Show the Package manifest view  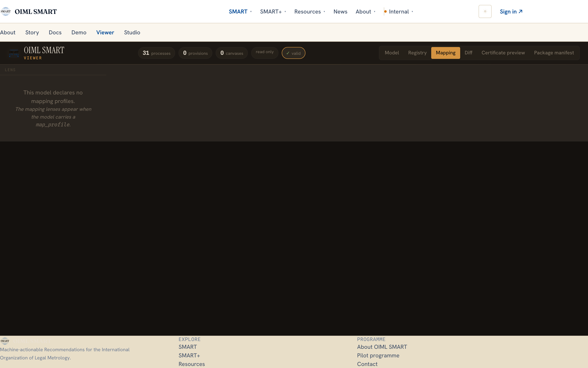[x=554, y=53]
